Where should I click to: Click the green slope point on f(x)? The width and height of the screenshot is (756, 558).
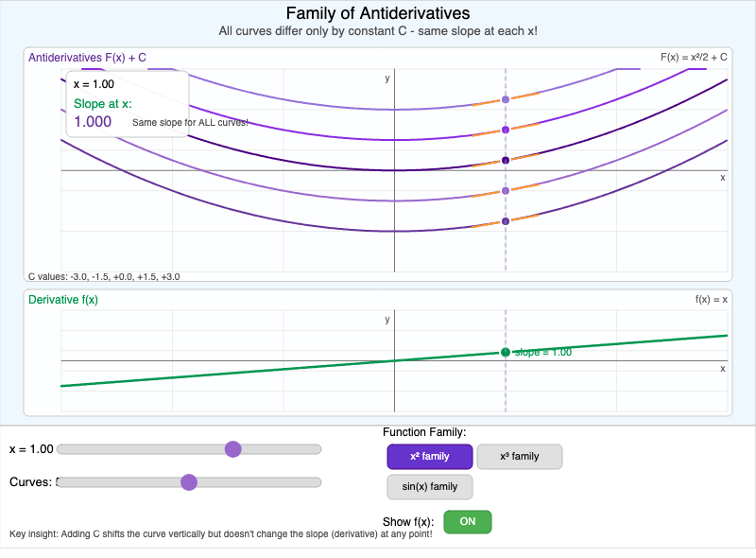pos(506,352)
